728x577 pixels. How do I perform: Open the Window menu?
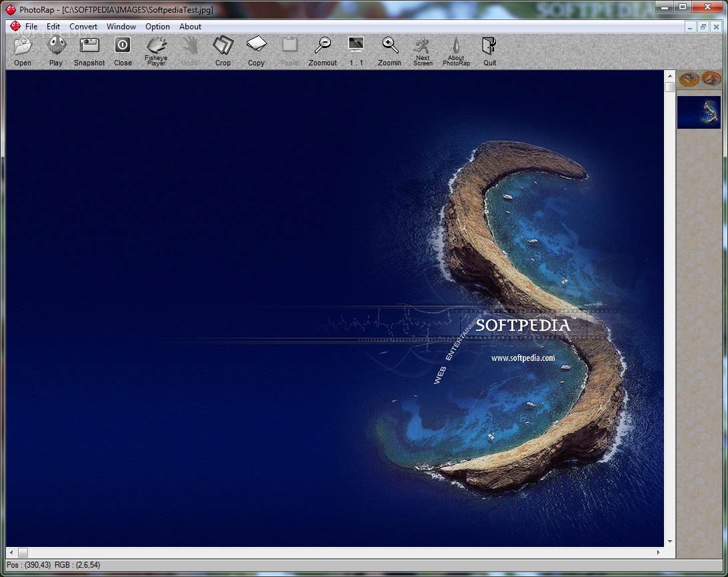[x=121, y=27]
